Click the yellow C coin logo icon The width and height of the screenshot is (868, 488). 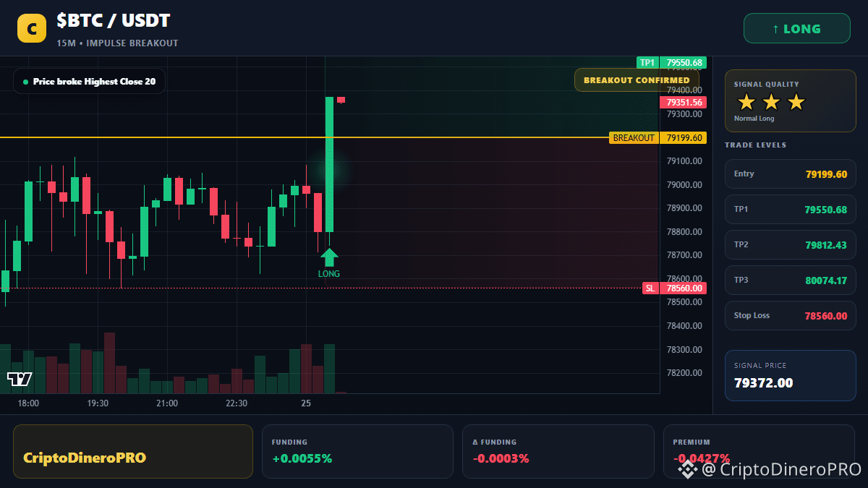tap(32, 28)
